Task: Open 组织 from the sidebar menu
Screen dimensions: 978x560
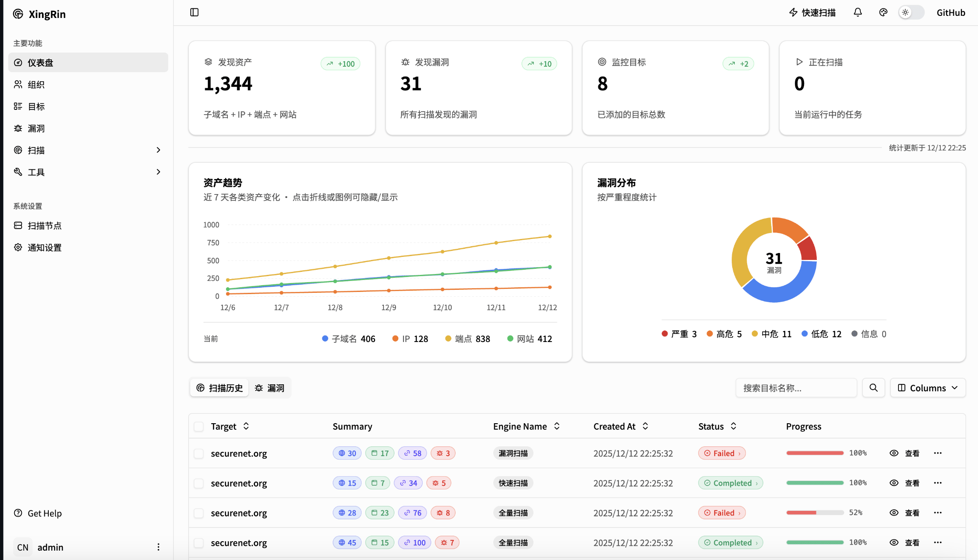Action: point(36,84)
